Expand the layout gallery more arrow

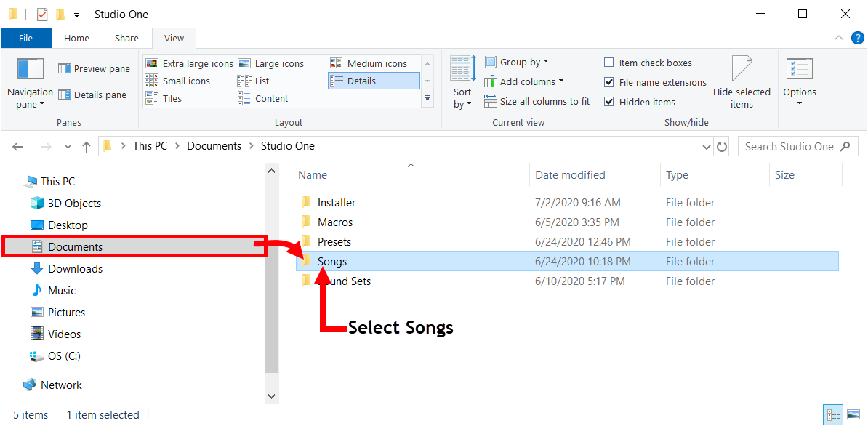427,98
